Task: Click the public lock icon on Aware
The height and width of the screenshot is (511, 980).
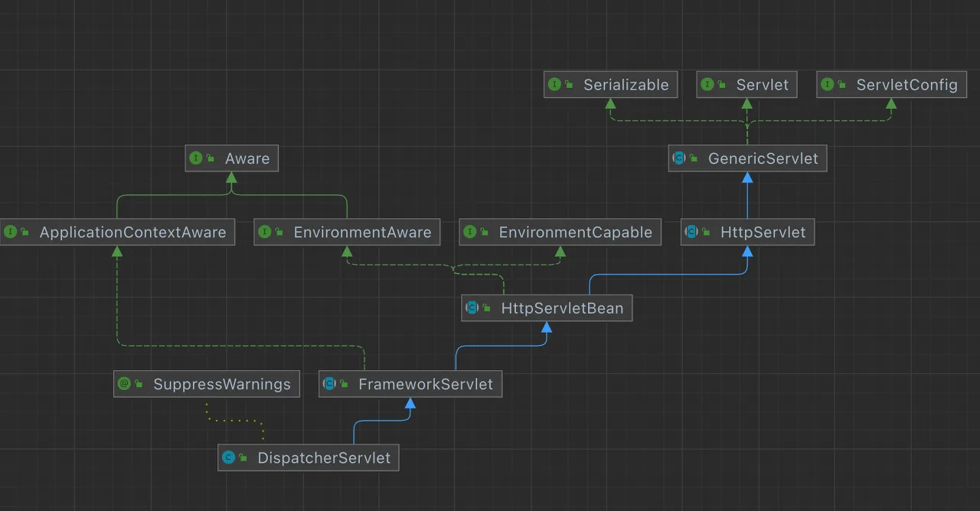Action: [211, 158]
